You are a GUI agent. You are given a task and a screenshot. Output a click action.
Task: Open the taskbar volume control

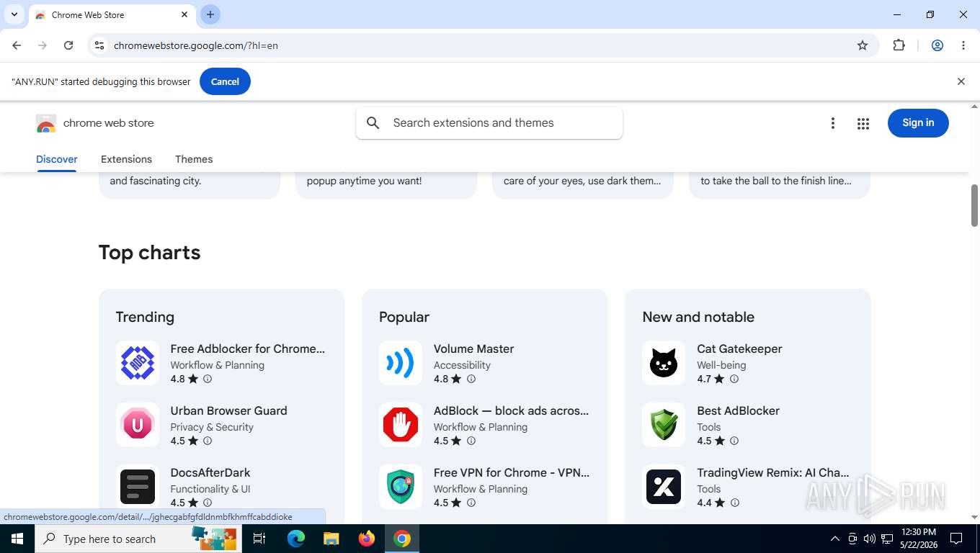[869, 539]
